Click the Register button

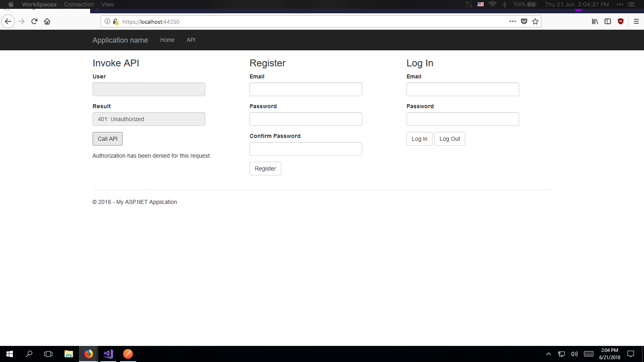tap(265, 169)
